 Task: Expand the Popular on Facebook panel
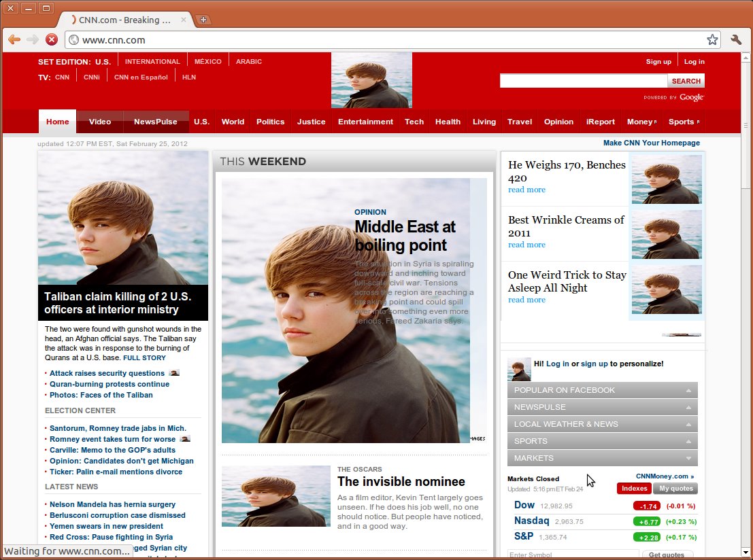pos(602,390)
